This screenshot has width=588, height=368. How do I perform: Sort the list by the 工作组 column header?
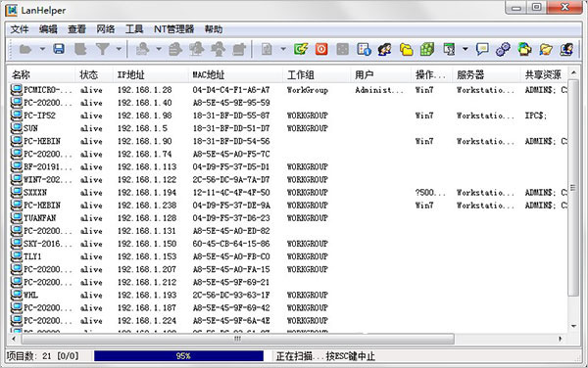point(318,75)
